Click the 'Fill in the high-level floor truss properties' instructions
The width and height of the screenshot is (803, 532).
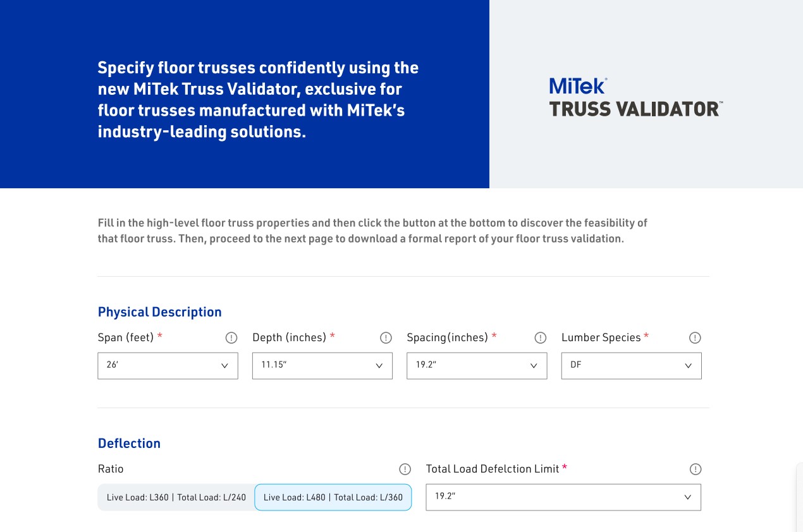tap(372, 231)
